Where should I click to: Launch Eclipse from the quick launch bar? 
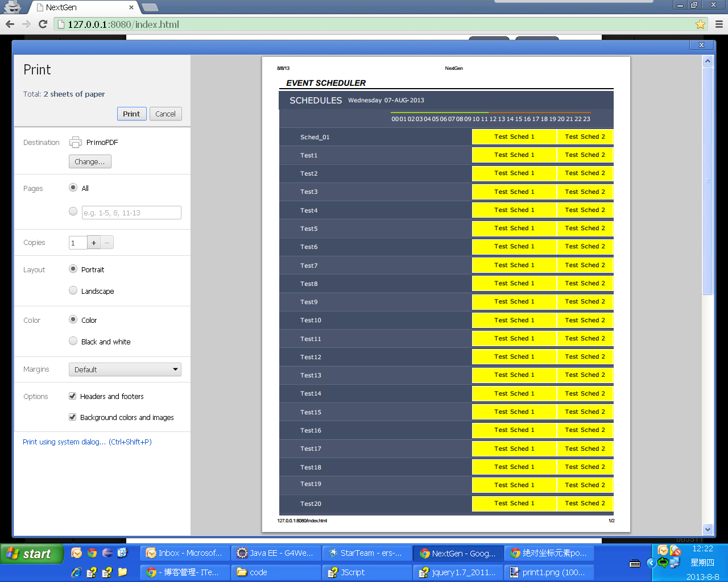point(107,553)
